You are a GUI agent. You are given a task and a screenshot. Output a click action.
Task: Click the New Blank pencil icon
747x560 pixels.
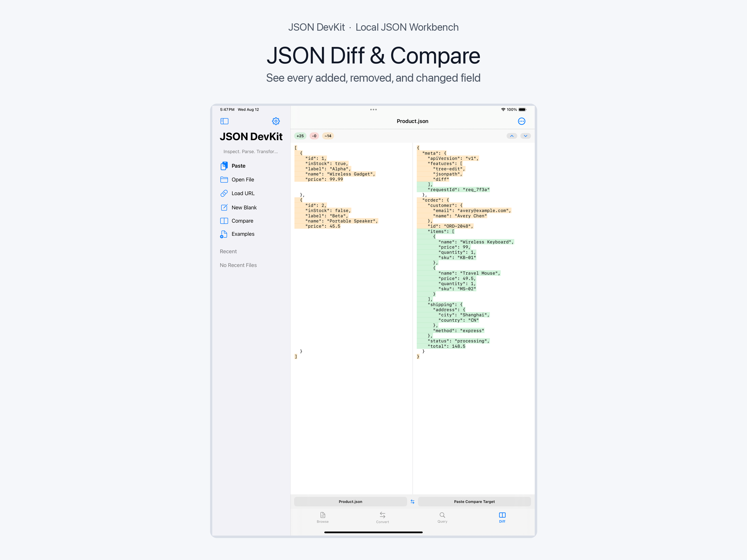pyautogui.click(x=224, y=207)
